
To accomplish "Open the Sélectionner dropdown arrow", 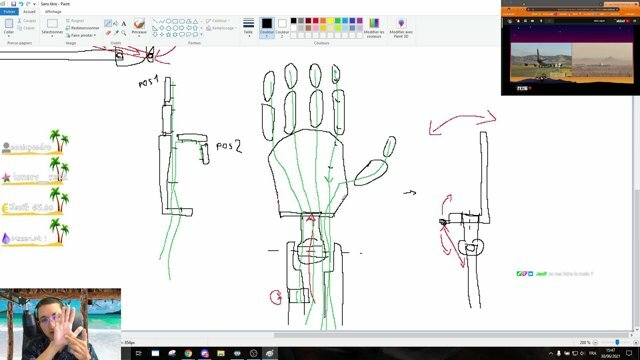I will click(x=52, y=36).
